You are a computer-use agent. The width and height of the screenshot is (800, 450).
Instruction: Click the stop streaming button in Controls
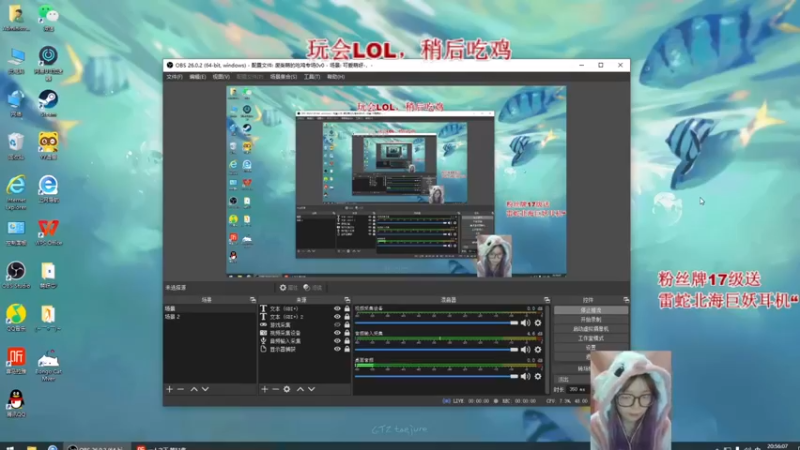coord(590,310)
